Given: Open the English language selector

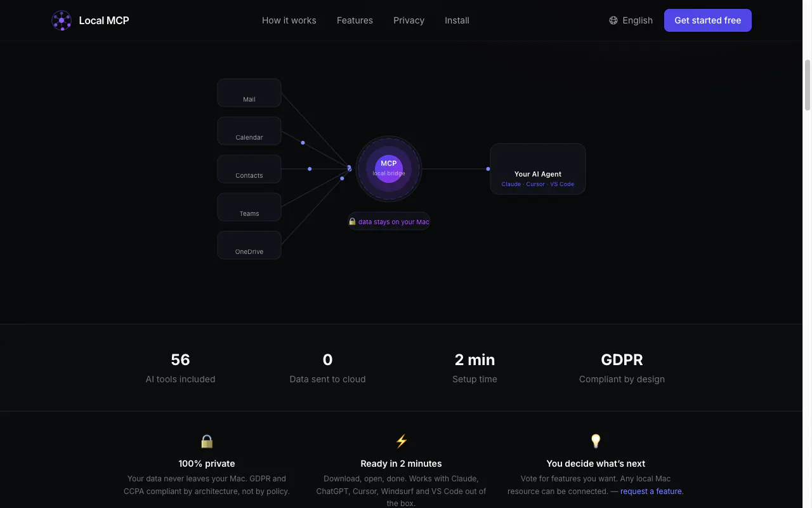Looking at the screenshot, I should tap(631, 20).
